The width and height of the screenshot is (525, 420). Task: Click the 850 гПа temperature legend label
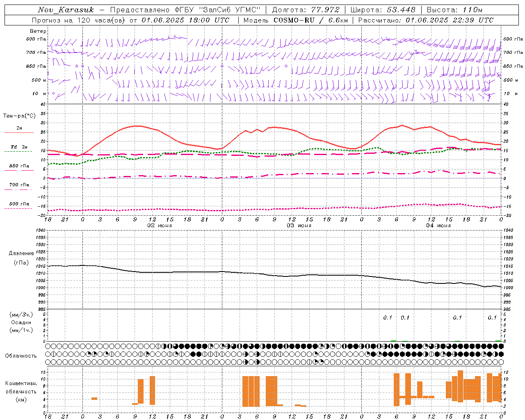19,166
